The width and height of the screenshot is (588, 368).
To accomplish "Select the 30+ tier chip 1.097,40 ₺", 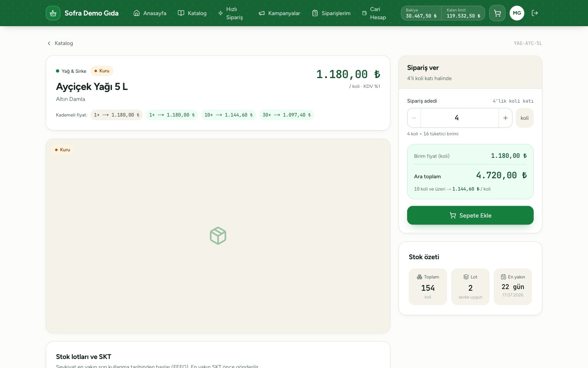I will point(287,115).
